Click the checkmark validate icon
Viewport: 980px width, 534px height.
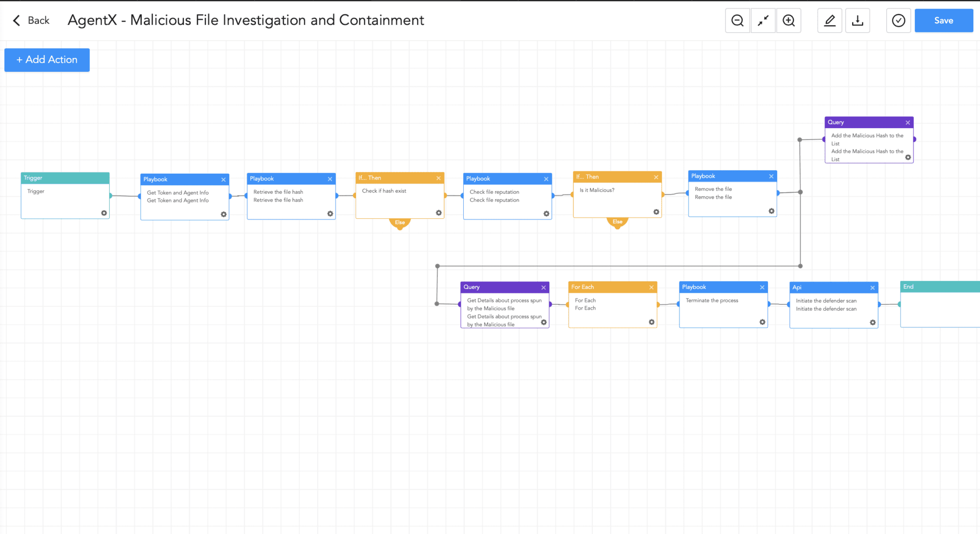(x=898, y=21)
